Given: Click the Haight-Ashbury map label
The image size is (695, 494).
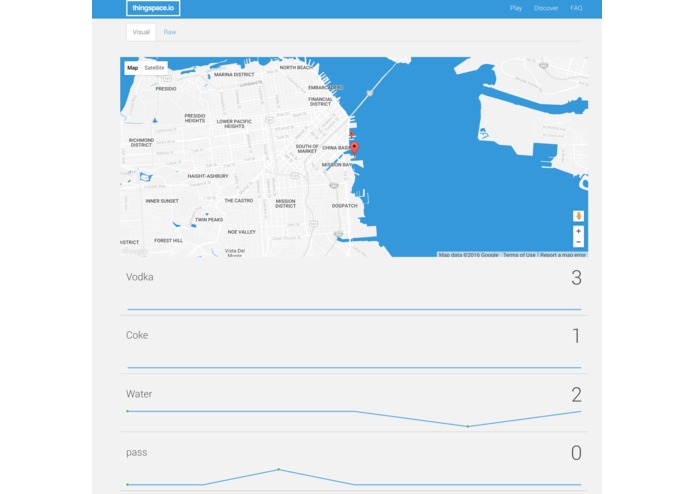Looking at the screenshot, I should tap(208, 176).
